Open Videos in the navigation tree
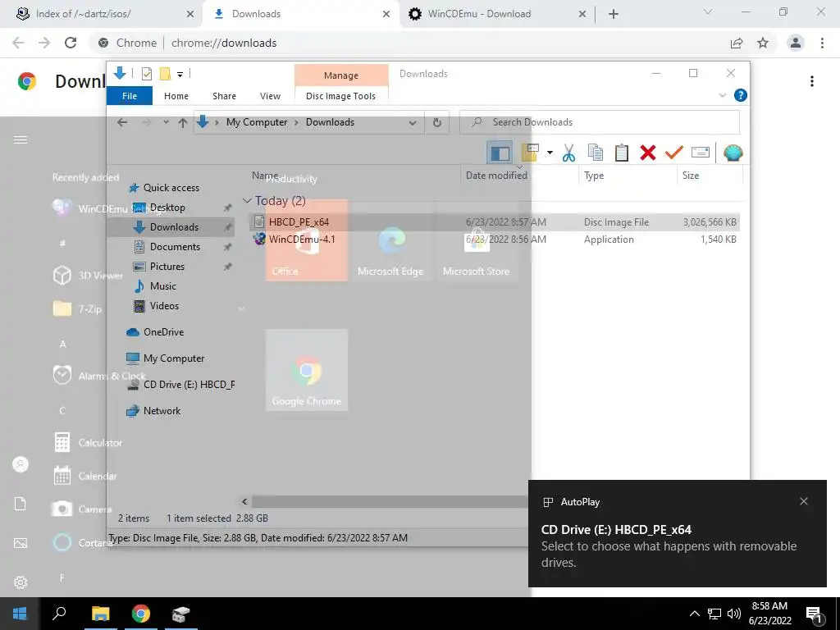 (164, 306)
